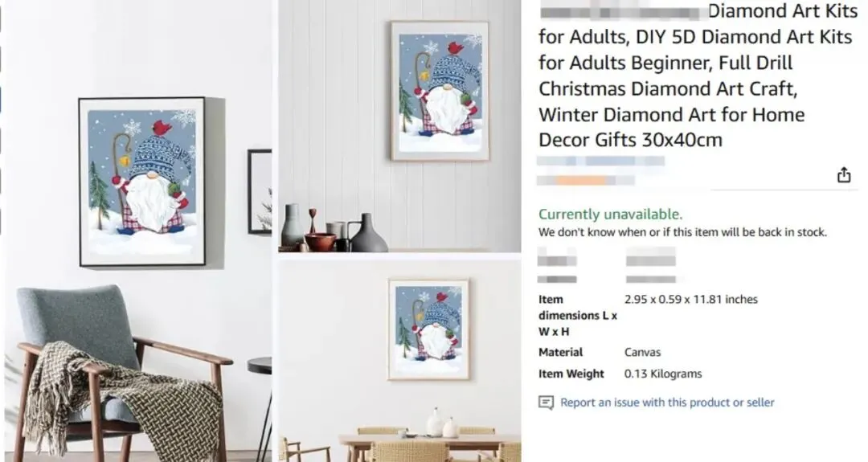Viewport: 868px width, 462px height.
Task: Click the share icon beside the title
Action: (843, 175)
